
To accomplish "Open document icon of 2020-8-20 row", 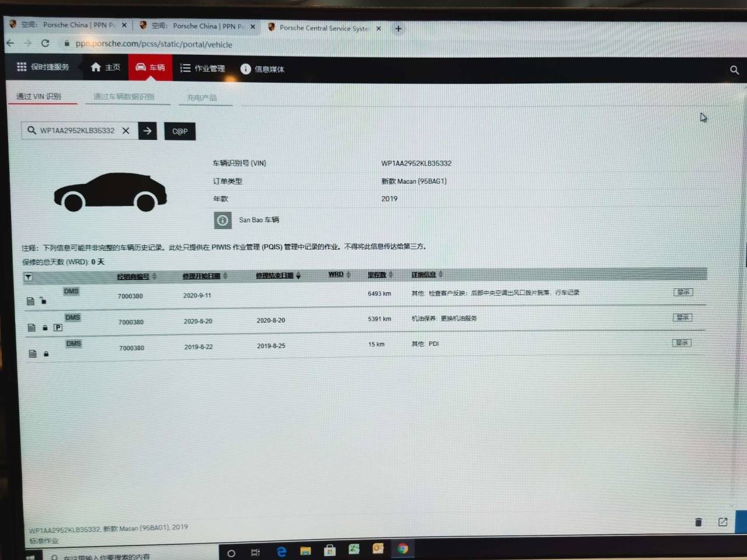I will coord(32,327).
